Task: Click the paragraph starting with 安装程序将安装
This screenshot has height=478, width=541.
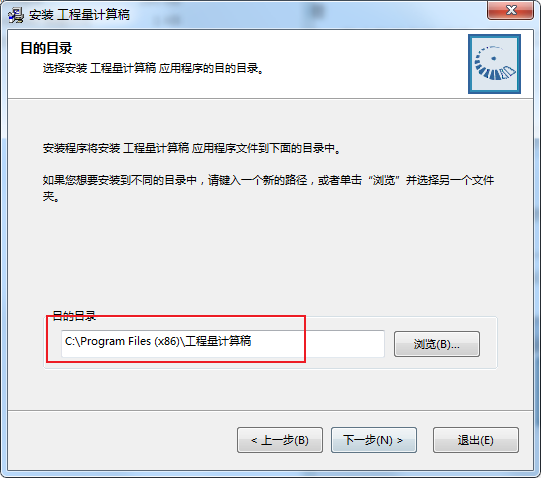Action: coord(191,148)
